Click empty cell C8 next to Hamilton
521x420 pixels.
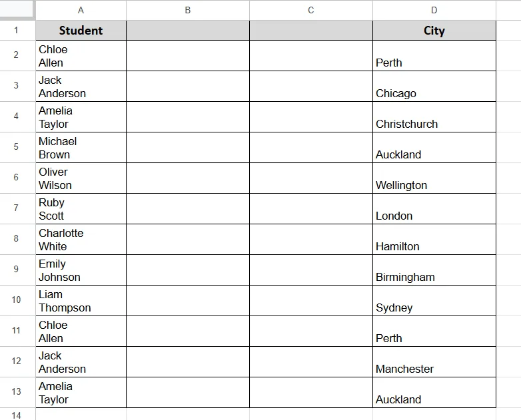pos(311,240)
